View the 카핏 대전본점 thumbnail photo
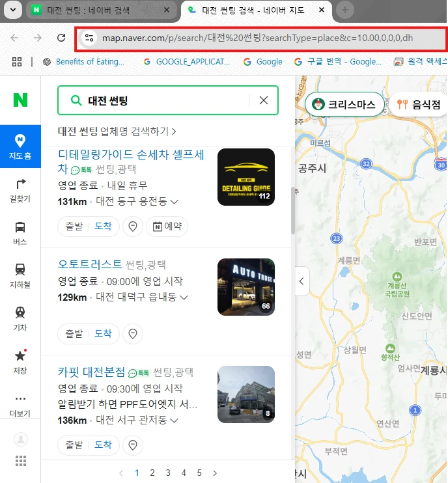Screen dimensions: 448x483 point(246,394)
